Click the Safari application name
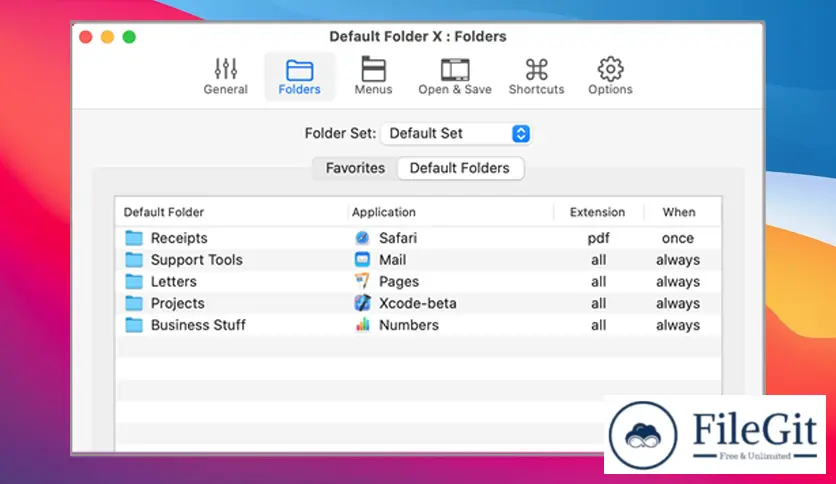The image size is (836, 484). pyautogui.click(x=398, y=238)
